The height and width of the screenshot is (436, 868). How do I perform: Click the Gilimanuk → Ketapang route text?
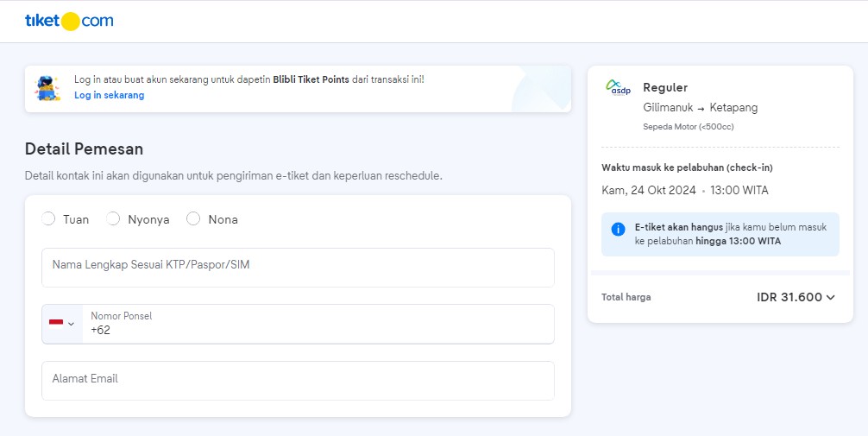[701, 107]
